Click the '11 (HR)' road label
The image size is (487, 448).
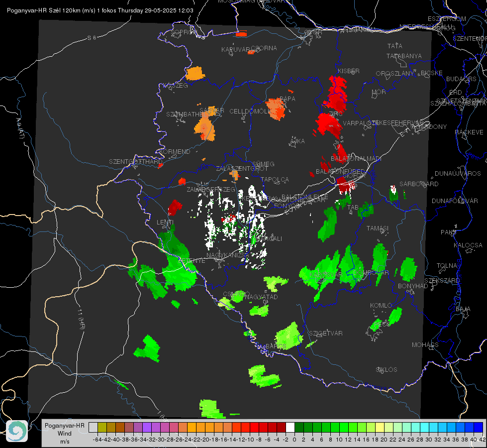click(81, 319)
